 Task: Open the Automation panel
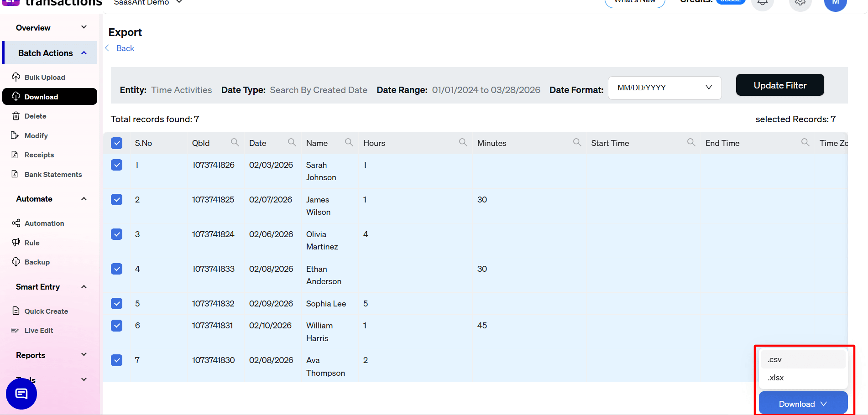coord(44,223)
